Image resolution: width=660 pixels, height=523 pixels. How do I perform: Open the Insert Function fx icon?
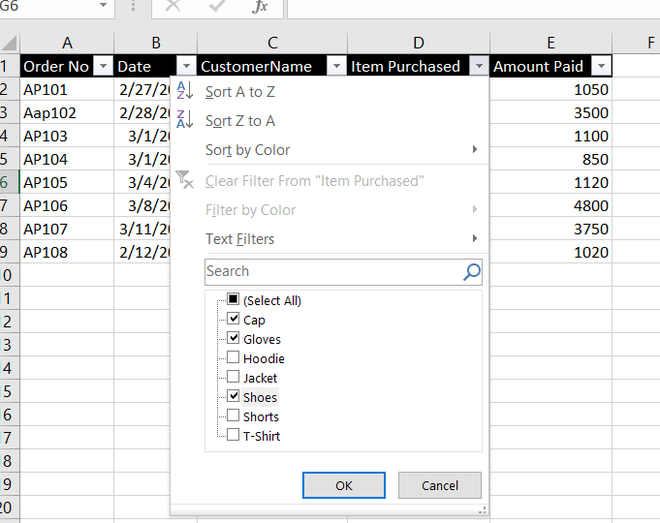coord(260,7)
